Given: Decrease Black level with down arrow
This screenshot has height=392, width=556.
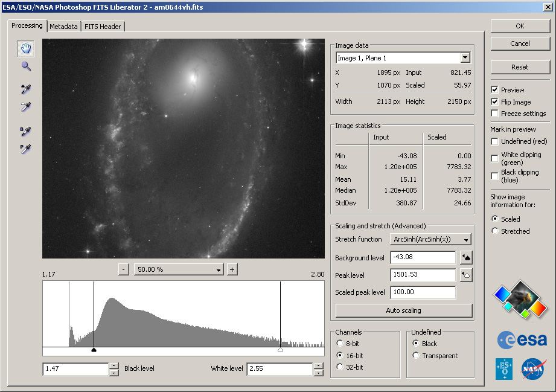Looking at the screenshot, I should [x=114, y=373].
